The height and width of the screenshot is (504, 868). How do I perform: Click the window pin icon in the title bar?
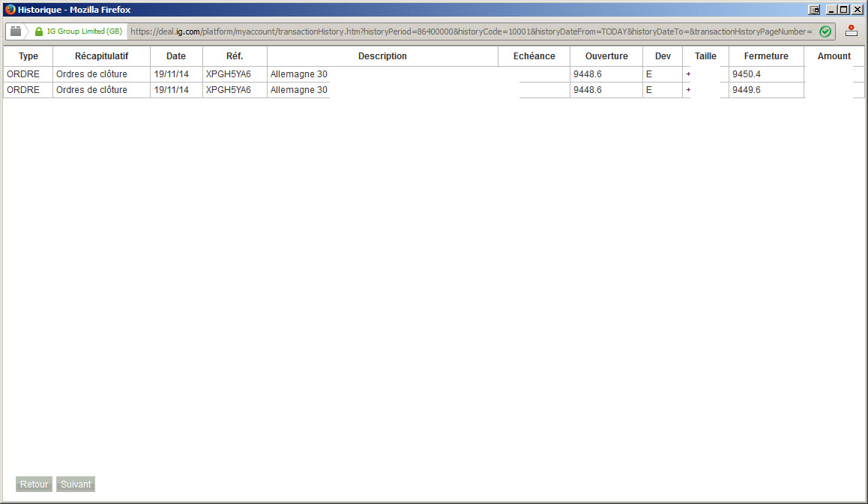coord(814,10)
